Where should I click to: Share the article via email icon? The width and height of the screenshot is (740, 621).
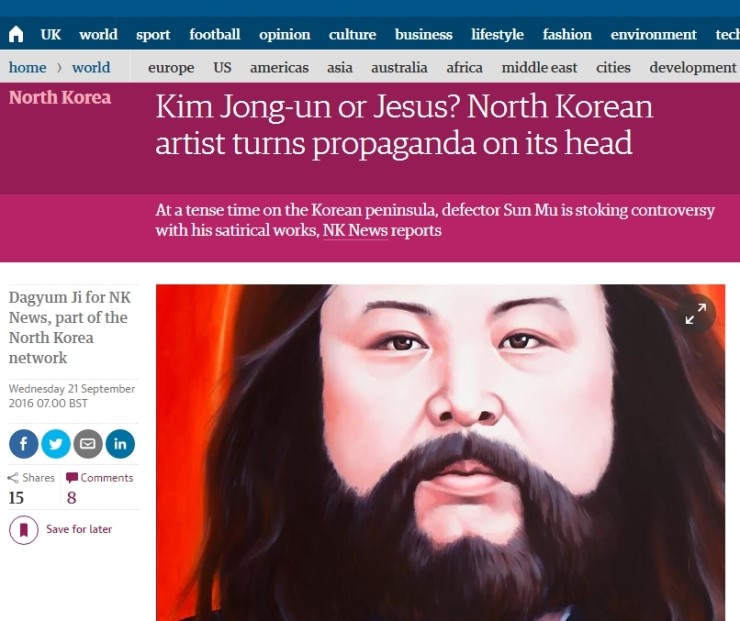pos(88,444)
